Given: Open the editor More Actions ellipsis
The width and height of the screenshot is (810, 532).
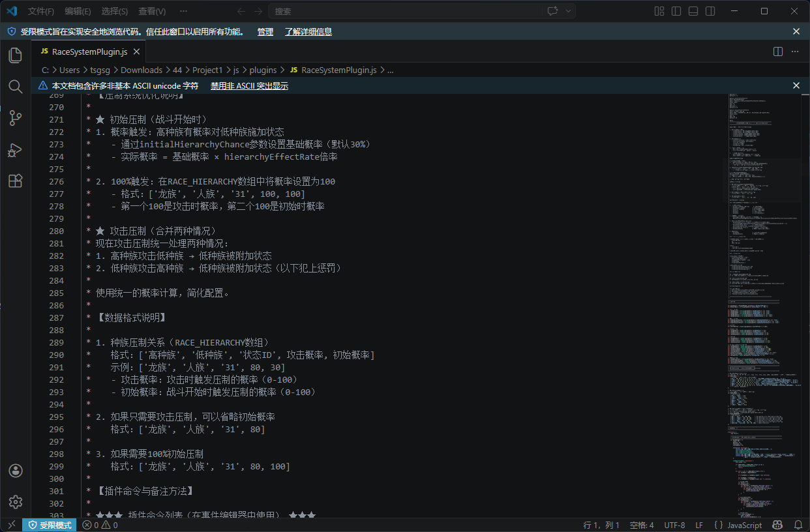Looking at the screenshot, I should click(x=795, y=52).
